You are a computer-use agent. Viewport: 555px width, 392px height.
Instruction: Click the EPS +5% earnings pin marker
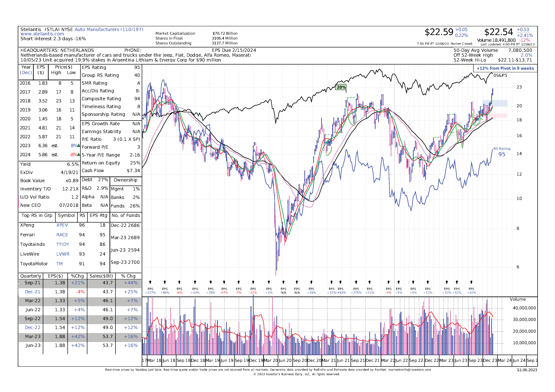399,282
